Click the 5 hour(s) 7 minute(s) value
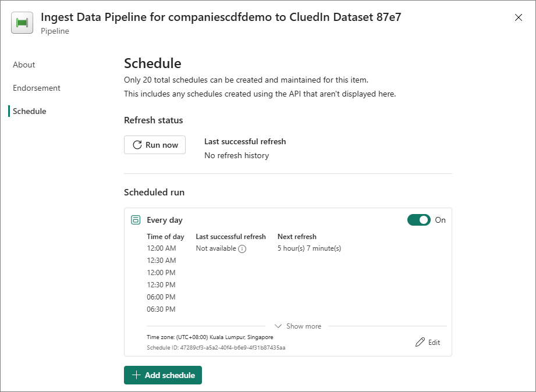 (309, 248)
